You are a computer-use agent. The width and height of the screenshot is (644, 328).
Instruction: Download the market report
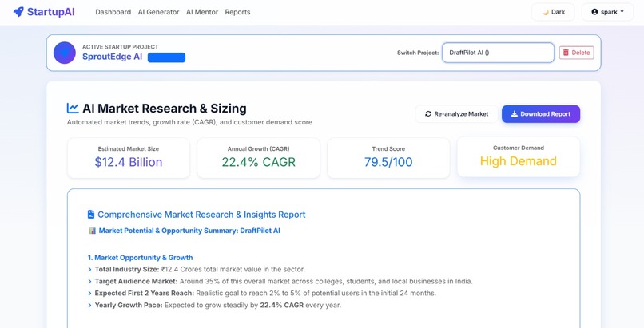click(x=540, y=114)
